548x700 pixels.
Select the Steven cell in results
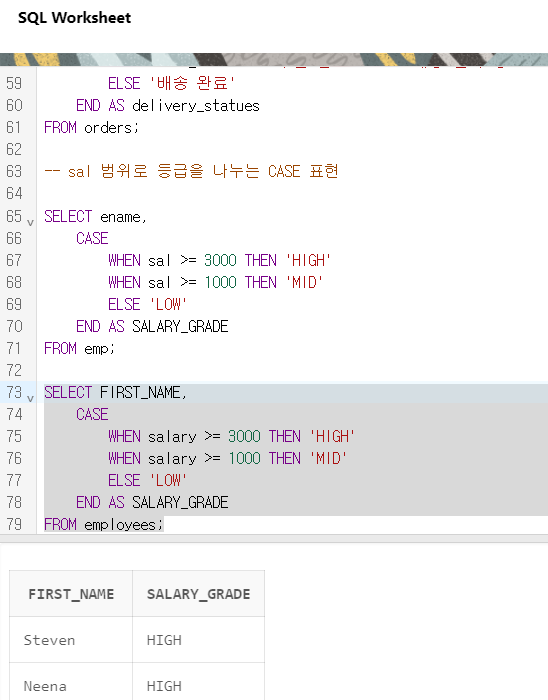click(71, 640)
